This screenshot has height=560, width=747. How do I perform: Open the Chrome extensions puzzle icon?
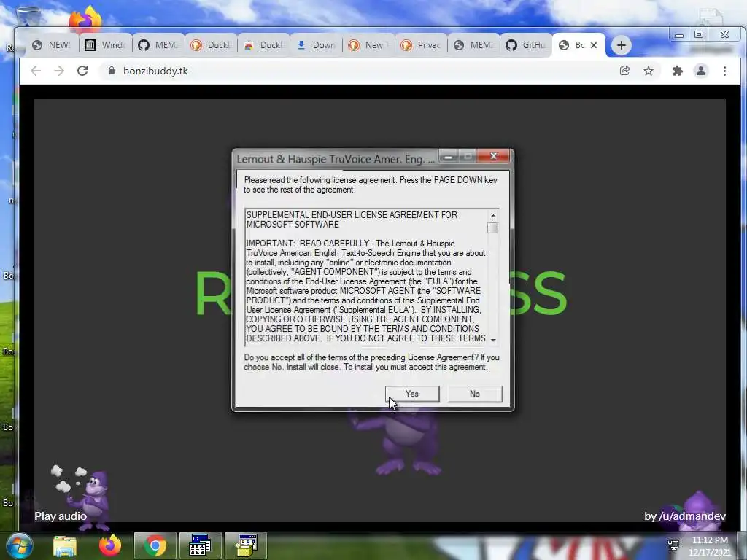pyautogui.click(x=677, y=71)
